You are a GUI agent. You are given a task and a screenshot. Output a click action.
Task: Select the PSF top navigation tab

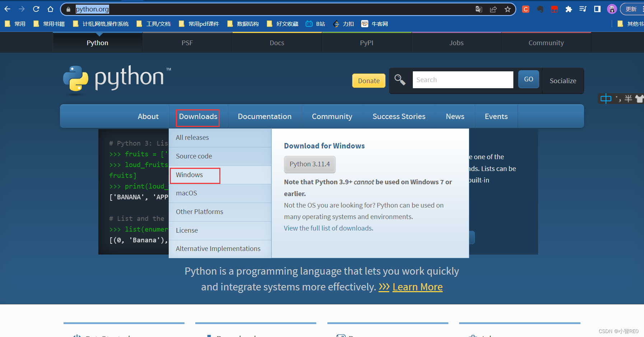(187, 43)
